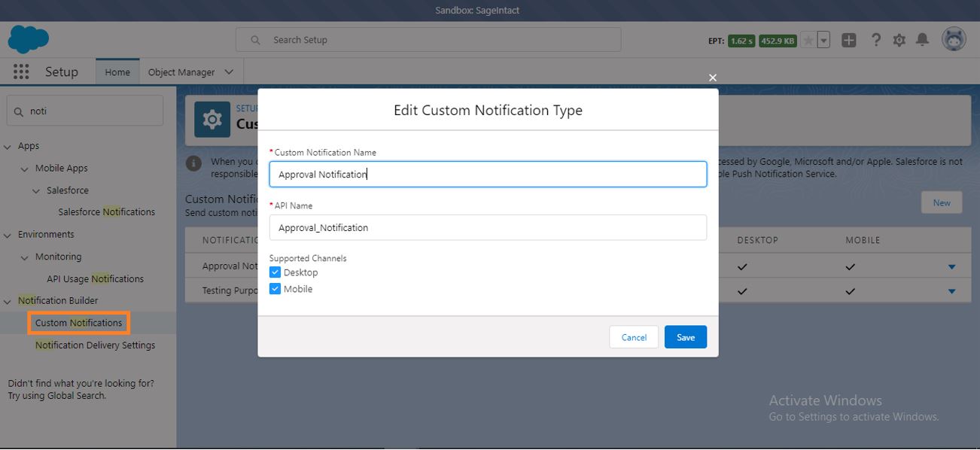Open row actions for Approval Notification row
Image resolution: width=980 pixels, height=450 pixels.
952,267
